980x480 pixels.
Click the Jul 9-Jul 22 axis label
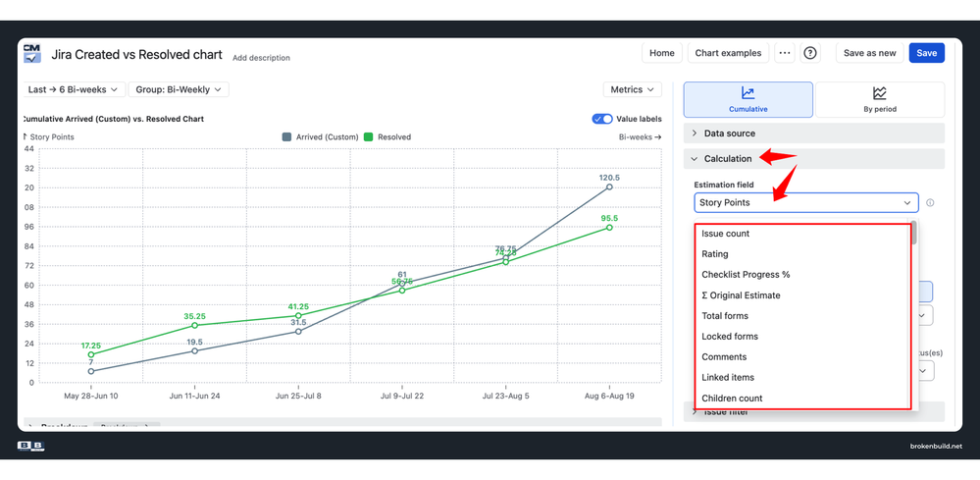(x=402, y=397)
